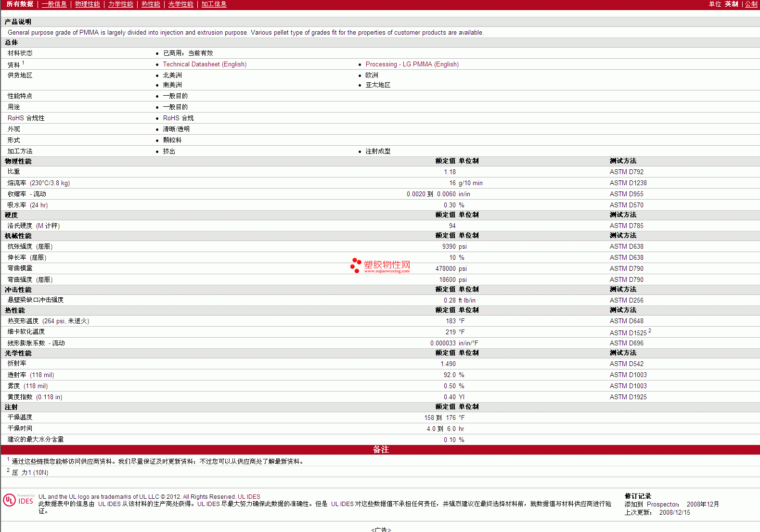Select 英制 units option

point(732,4)
